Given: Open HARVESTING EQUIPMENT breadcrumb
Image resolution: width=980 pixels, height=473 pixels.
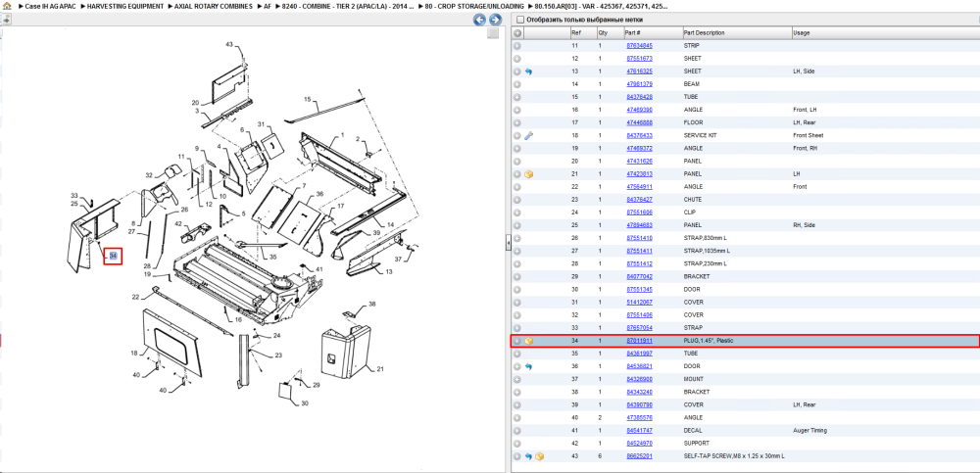Looking at the screenshot, I should point(125,6).
